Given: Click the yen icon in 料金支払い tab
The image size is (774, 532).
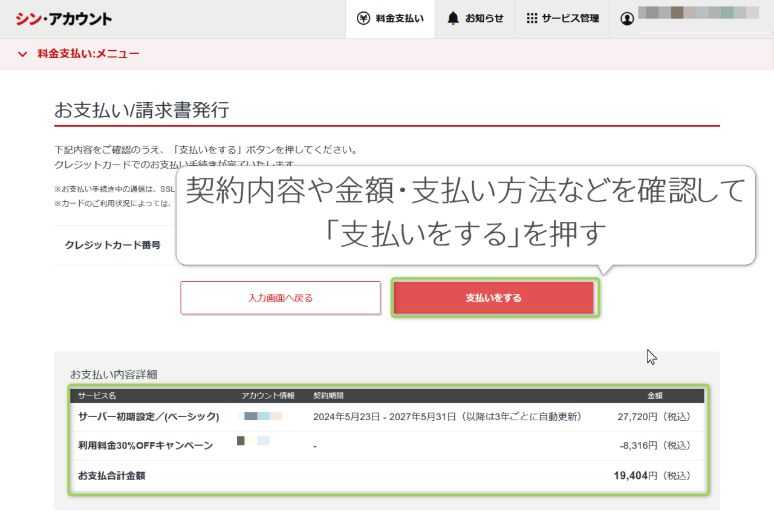Looking at the screenshot, I should 363,18.
